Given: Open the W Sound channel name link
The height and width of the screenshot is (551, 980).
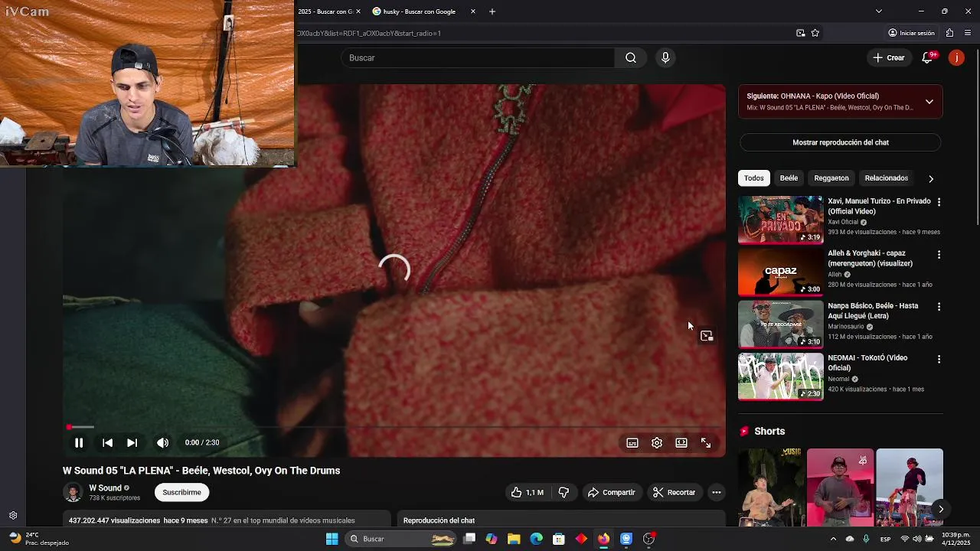Looking at the screenshot, I should [x=105, y=488].
